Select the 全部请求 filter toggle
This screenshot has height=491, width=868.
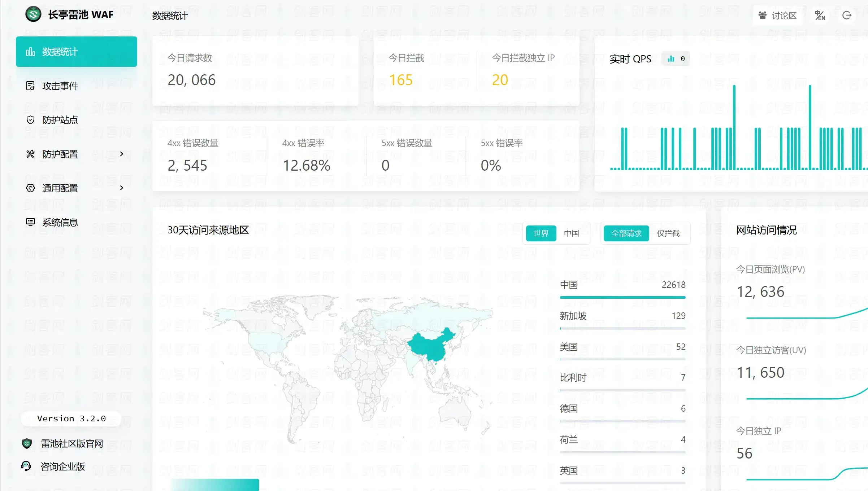[626, 233]
